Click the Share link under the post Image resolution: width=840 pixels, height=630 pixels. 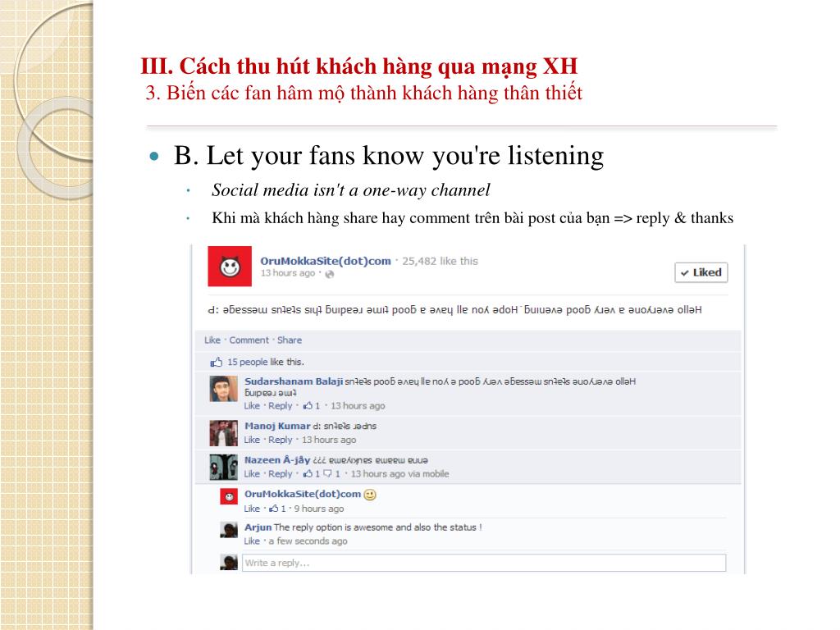(290, 340)
